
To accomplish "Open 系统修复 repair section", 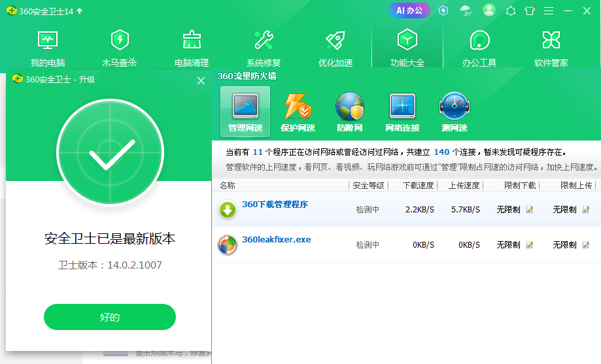I will [264, 48].
